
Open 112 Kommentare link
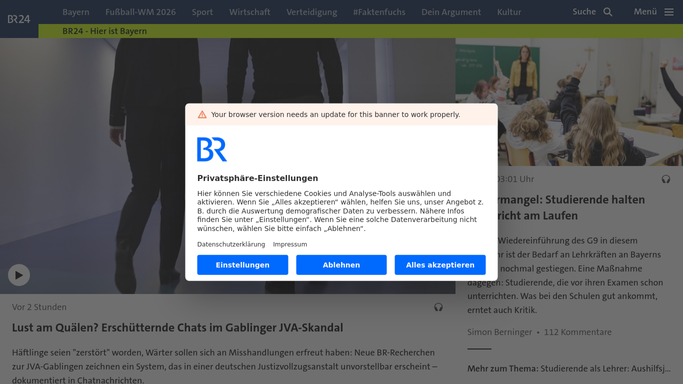point(578,332)
